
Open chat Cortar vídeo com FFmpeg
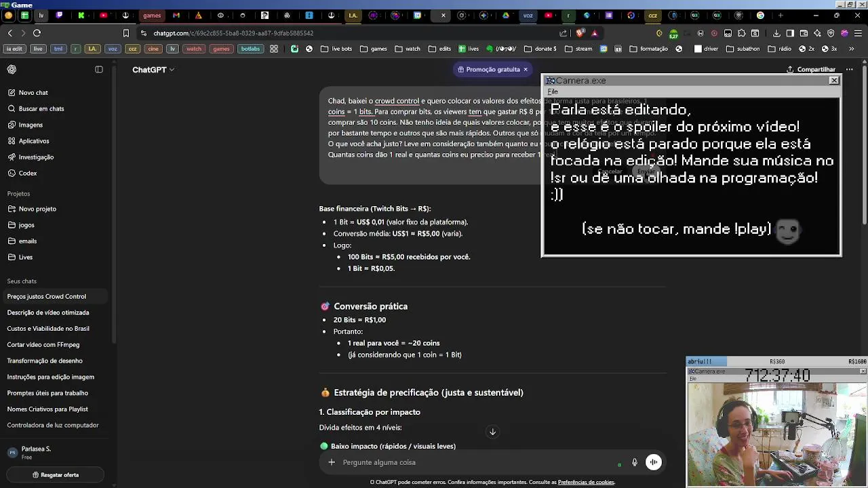pos(43,345)
